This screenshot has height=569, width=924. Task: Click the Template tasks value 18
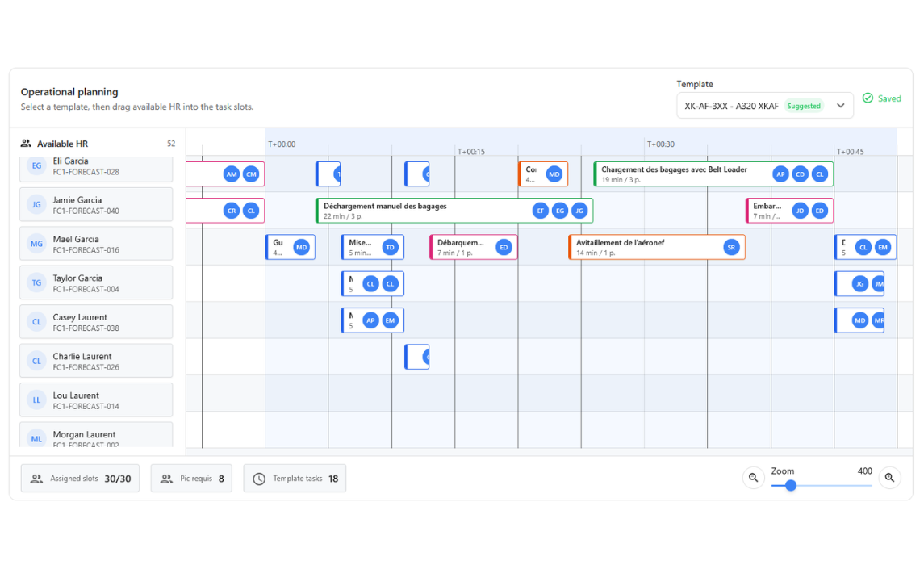coord(333,479)
